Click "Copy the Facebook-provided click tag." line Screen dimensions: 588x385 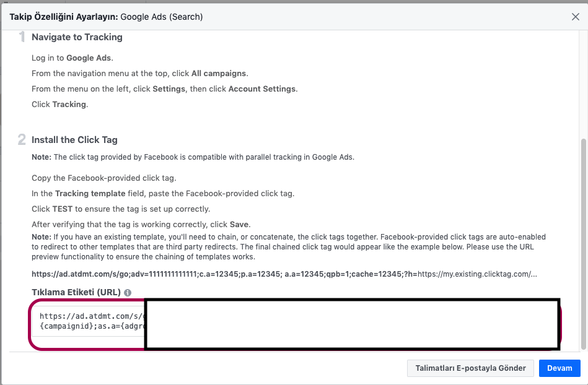(x=104, y=178)
